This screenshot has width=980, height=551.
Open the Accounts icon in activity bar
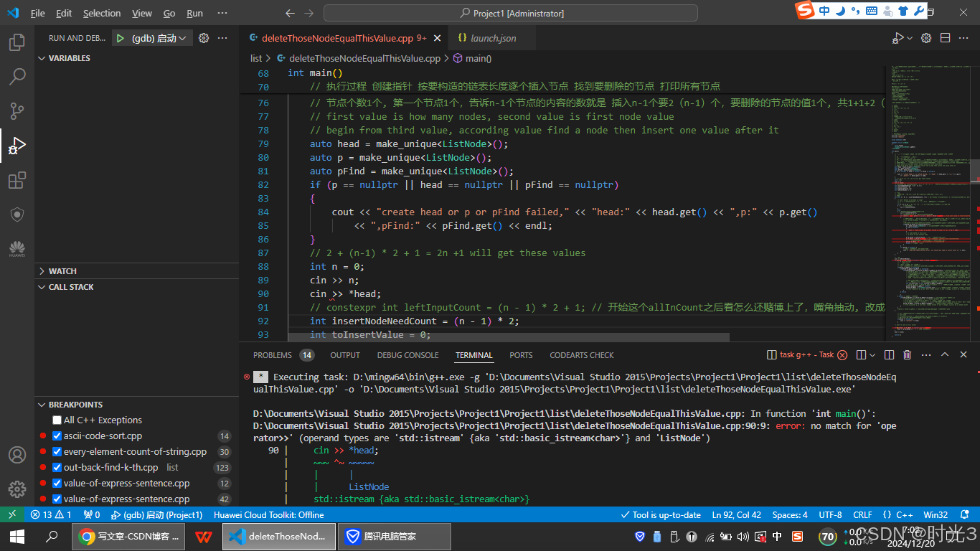pyautogui.click(x=17, y=455)
